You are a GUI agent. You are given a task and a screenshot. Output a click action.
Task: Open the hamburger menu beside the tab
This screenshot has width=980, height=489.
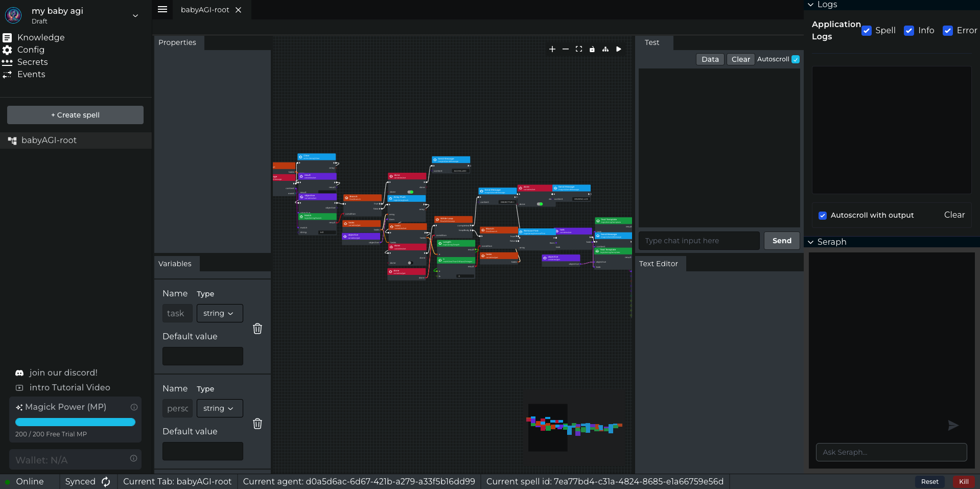tap(162, 9)
